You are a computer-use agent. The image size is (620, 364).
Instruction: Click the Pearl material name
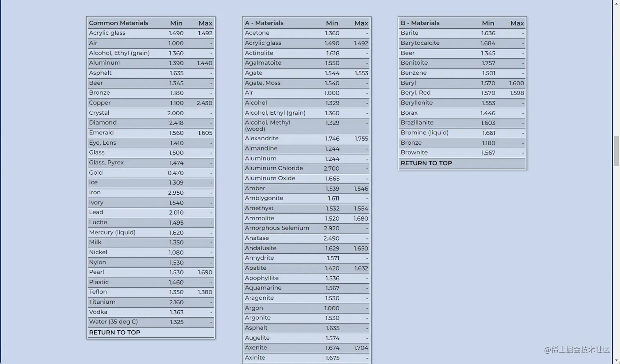coord(96,272)
